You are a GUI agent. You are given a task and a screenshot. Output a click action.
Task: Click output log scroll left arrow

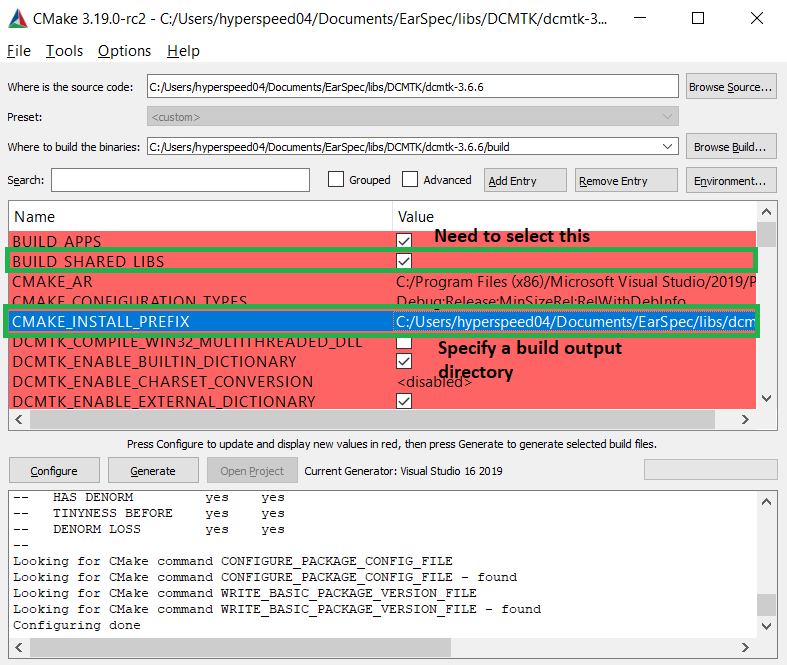19,647
